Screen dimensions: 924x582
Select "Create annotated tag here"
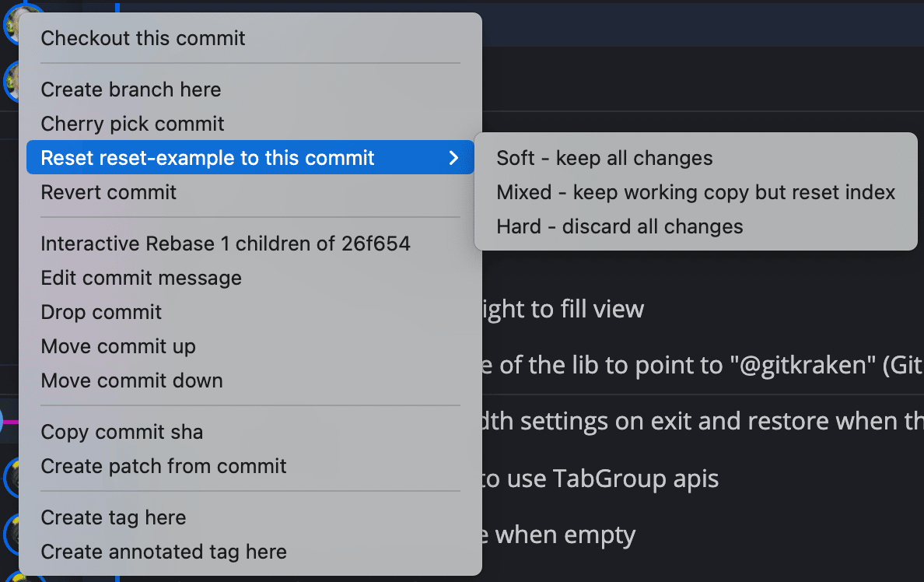point(163,552)
